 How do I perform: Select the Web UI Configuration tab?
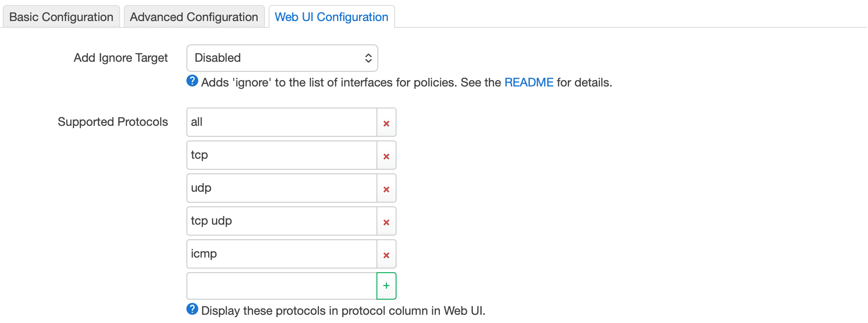331,16
